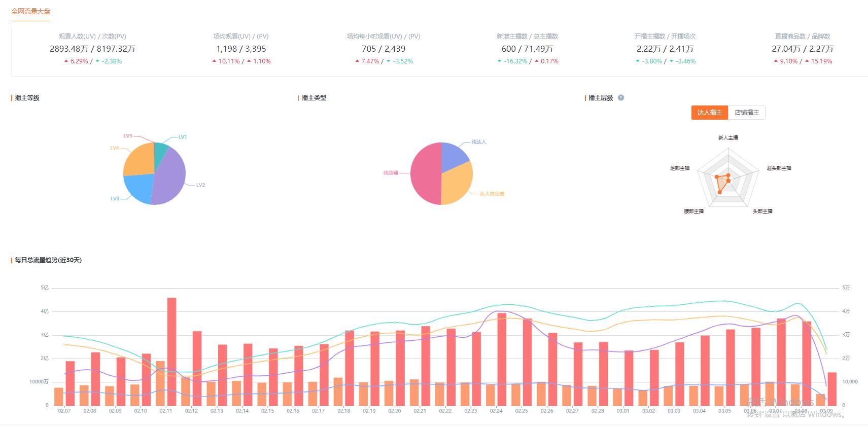Click the 播主类型 section title

click(314, 98)
